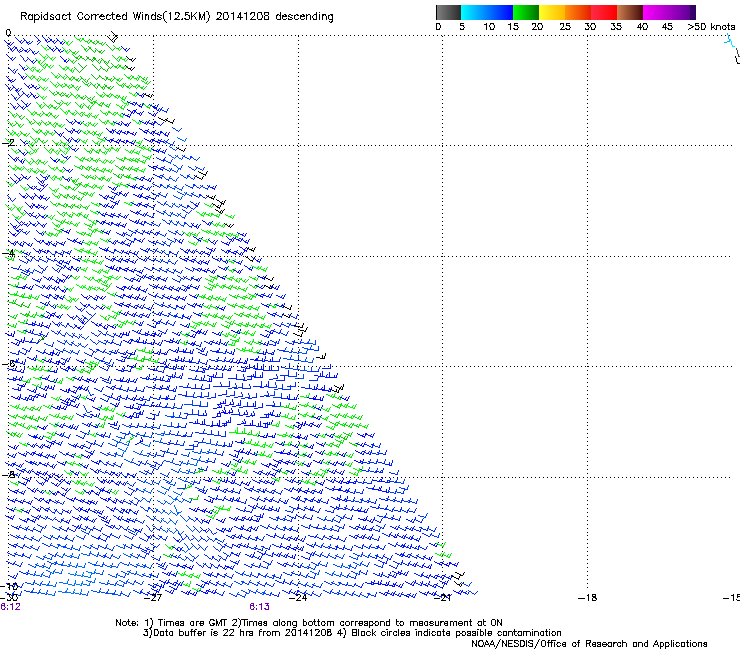Click the '25' legend scale label

(565, 27)
